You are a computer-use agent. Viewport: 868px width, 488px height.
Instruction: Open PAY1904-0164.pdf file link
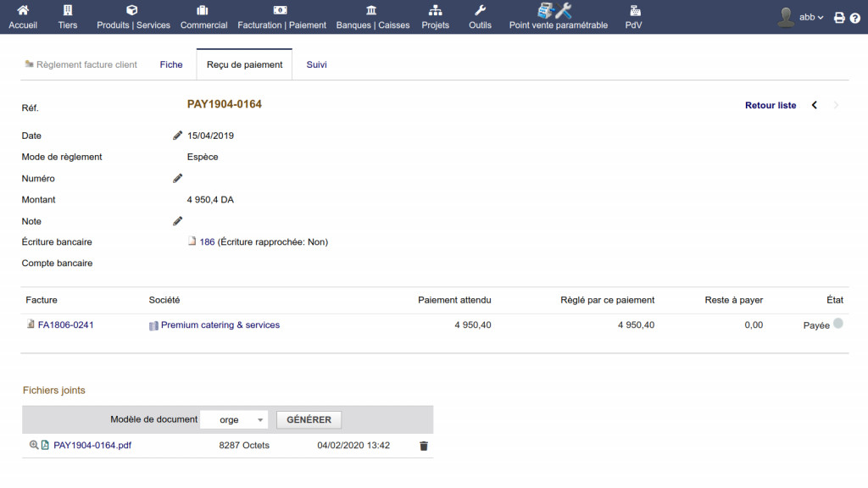(92, 445)
